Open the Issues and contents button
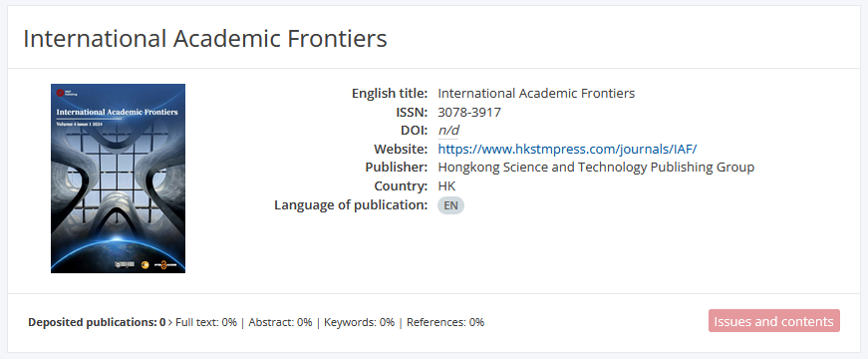Image resolution: width=868 pixels, height=359 pixels. [774, 321]
